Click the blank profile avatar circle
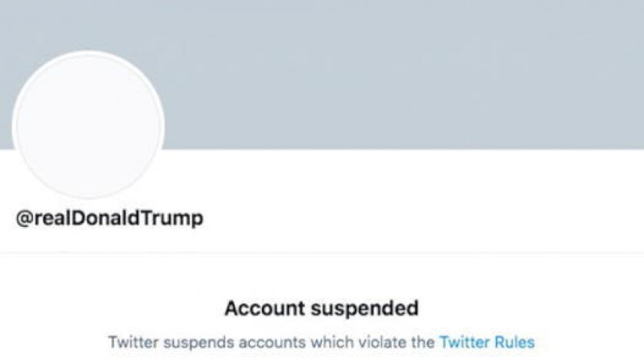Screen dimensions: 644x360 click(x=88, y=125)
